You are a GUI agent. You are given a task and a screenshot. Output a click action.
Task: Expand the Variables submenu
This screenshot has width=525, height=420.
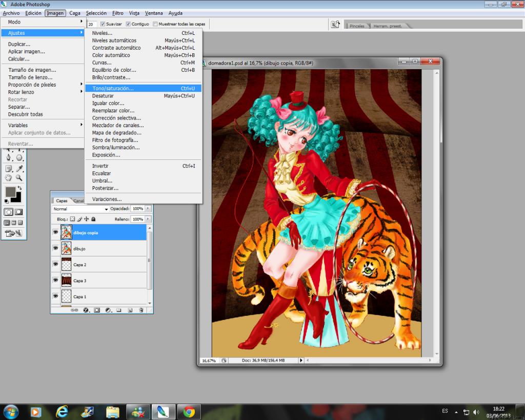43,125
